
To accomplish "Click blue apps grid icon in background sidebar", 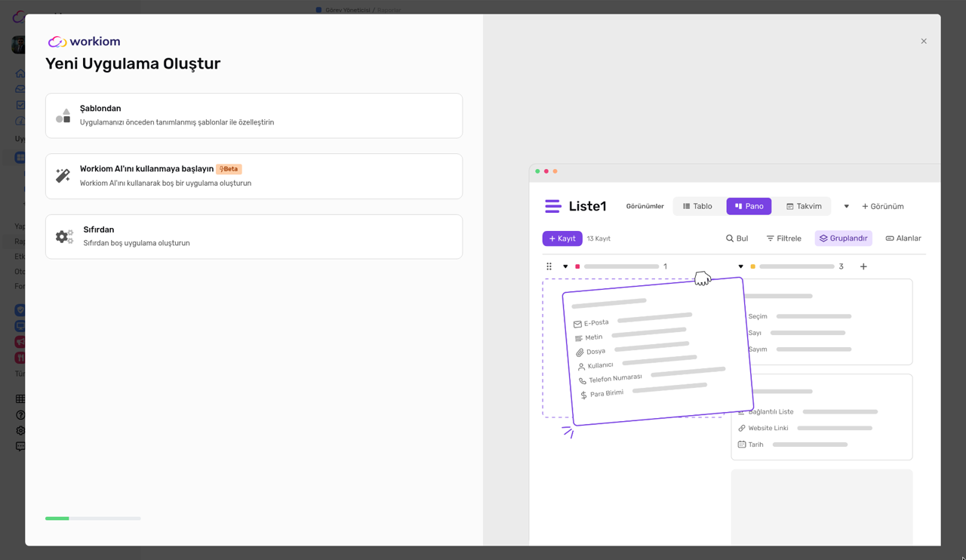I will click(x=20, y=158).
